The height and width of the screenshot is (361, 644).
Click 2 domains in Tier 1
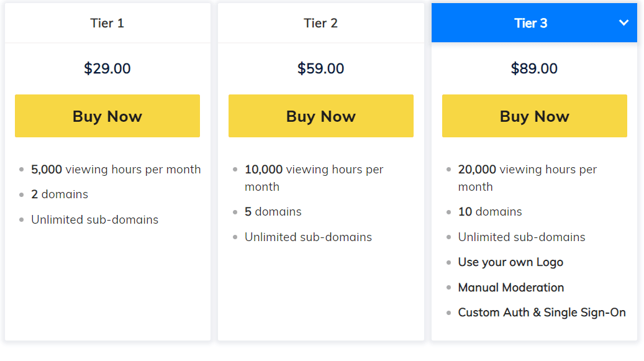pos(60,194)
